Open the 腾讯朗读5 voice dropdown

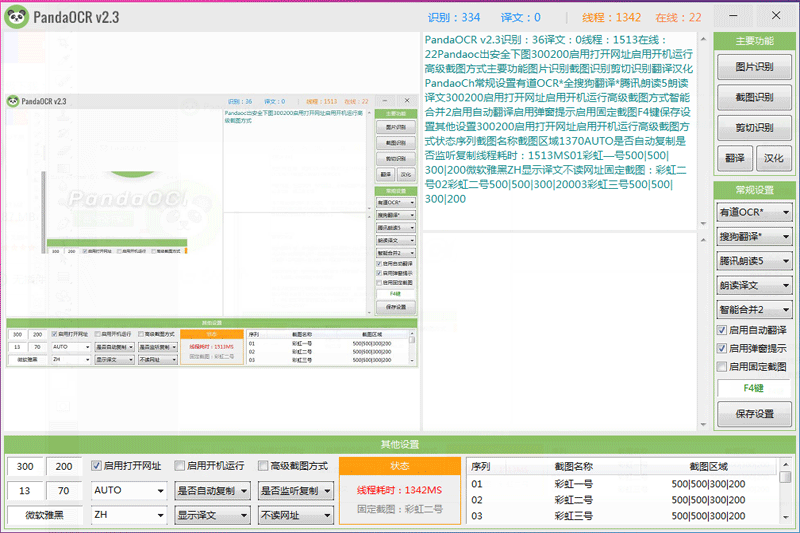[754, 261]
